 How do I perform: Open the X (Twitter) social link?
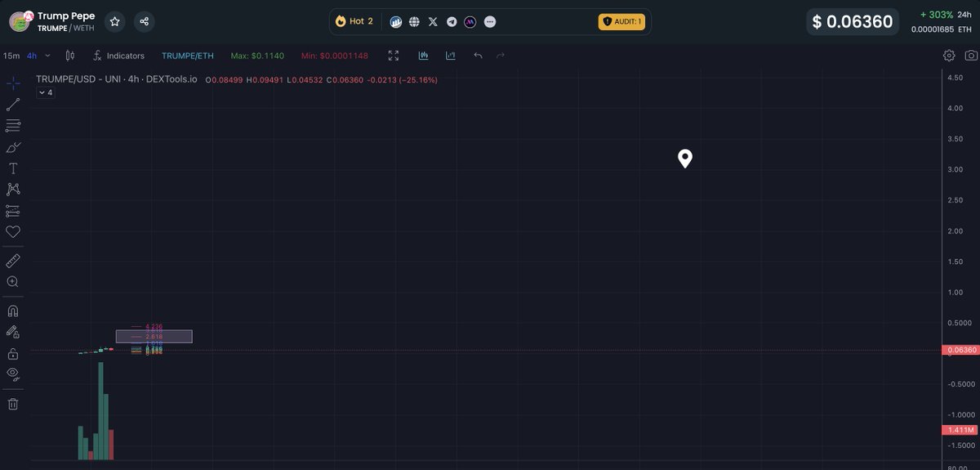[x=434, y=21]
